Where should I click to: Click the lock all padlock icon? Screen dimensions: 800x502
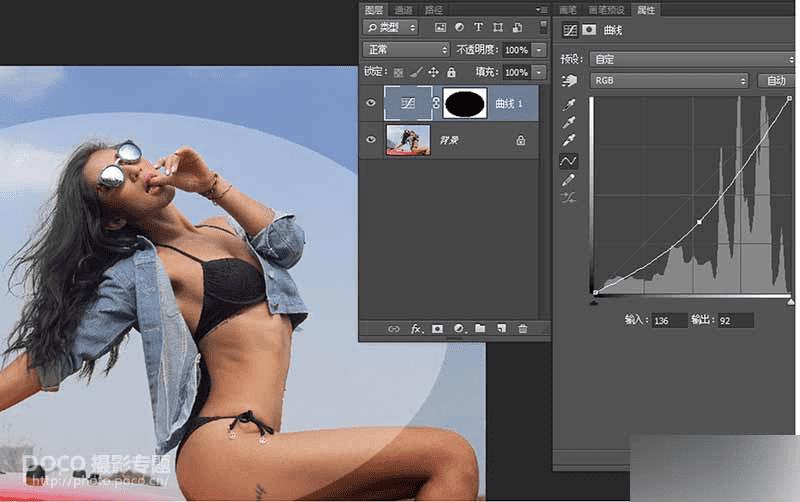(x=451, y=72)
